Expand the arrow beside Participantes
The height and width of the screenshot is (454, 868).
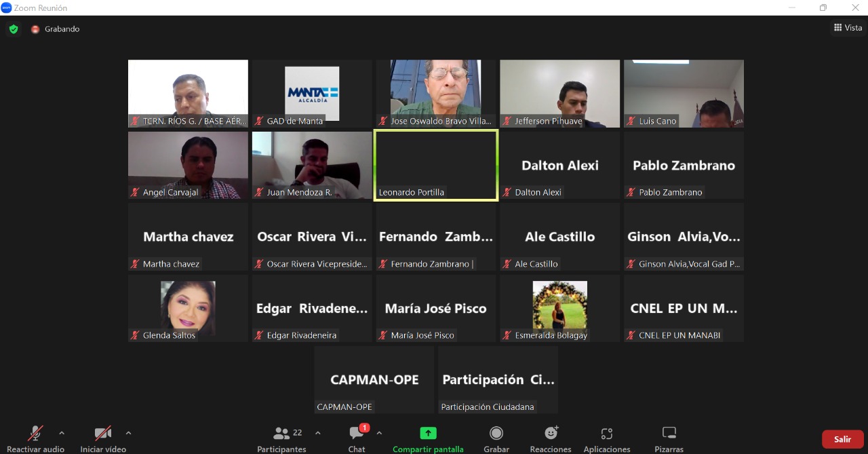click(318, 433)
